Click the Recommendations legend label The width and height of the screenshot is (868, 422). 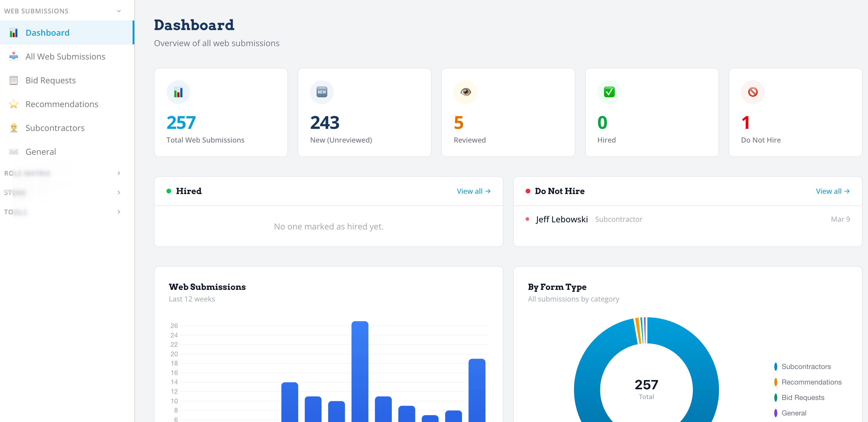pos(812,382)
